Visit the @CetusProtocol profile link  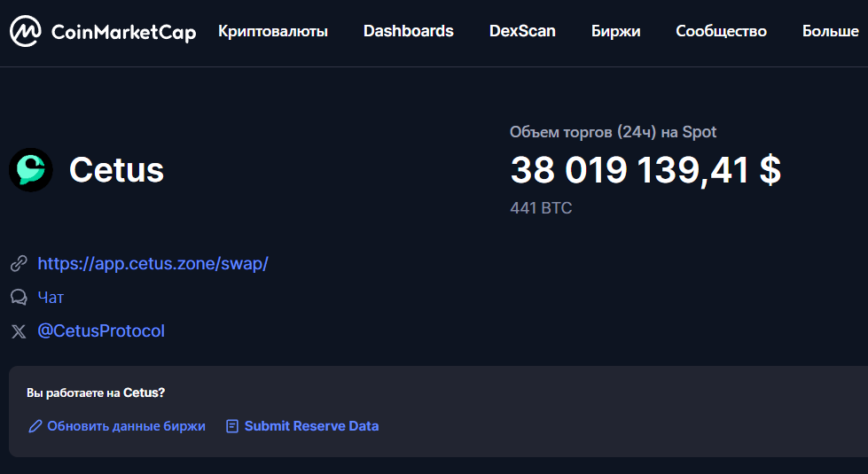pos(101,331)
